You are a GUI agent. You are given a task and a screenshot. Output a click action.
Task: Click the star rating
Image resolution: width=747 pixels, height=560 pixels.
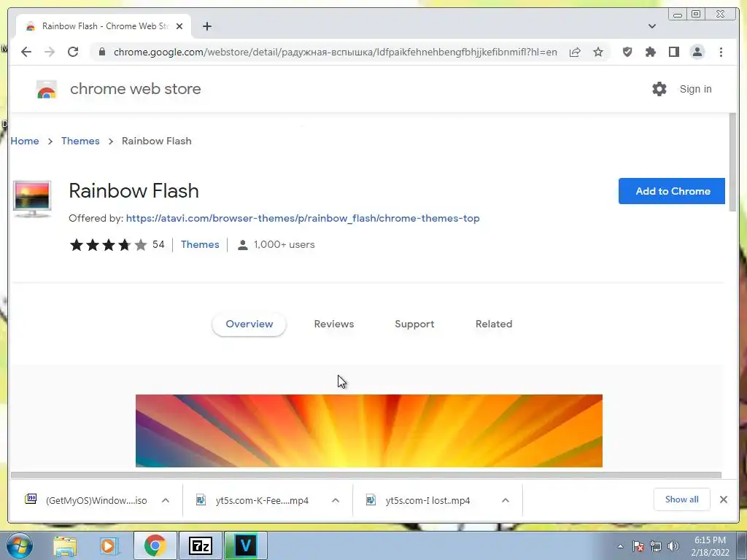point(109,245)
